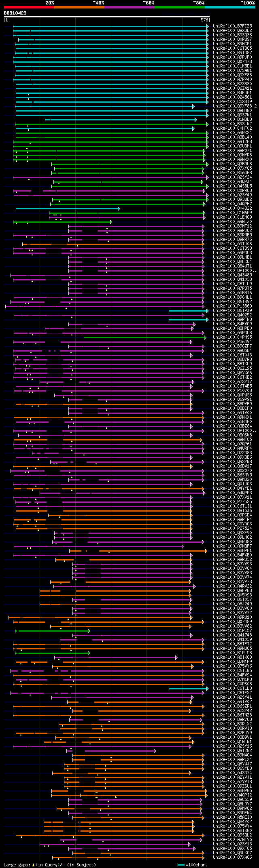Open hit UniRef100_B9SQ36

point(232,35)
